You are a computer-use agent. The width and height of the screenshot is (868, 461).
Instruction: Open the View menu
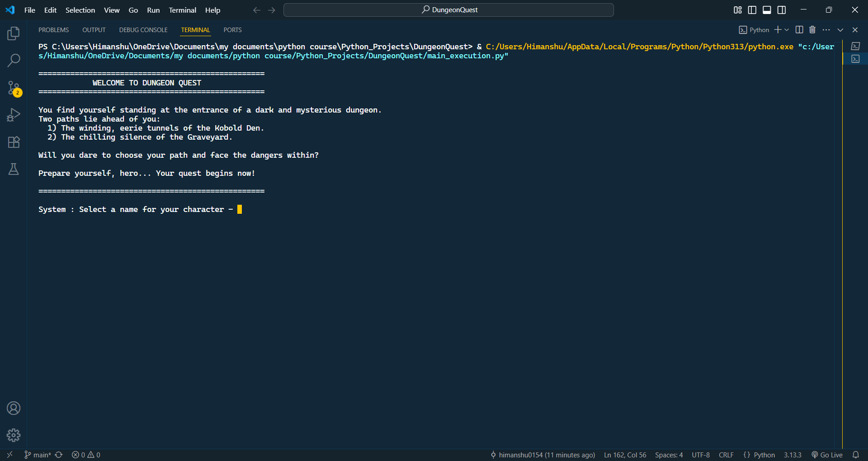[112, 10]
